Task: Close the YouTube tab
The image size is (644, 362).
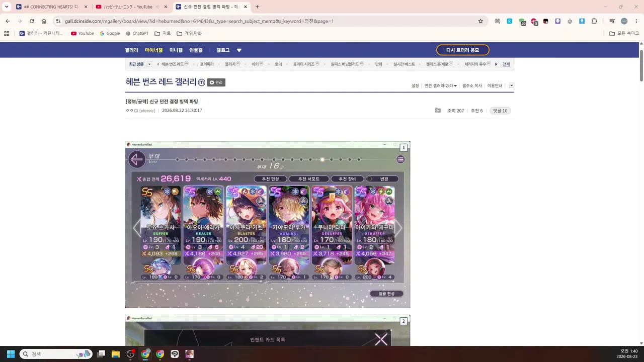Action: pos(166,7)
